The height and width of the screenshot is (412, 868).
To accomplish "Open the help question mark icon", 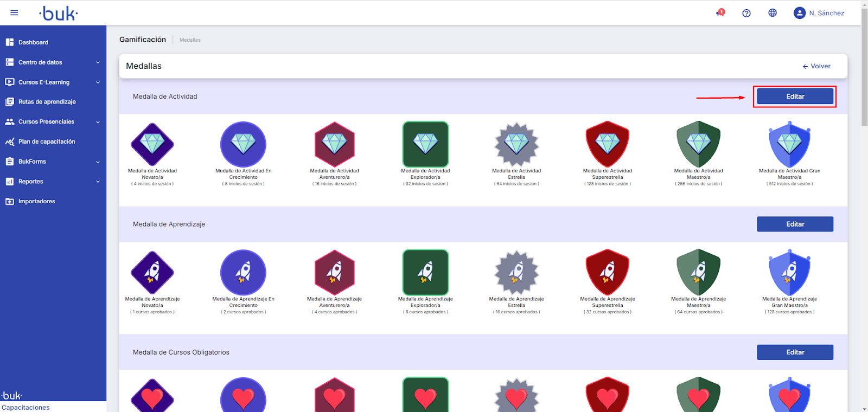I will pos(746,13).
